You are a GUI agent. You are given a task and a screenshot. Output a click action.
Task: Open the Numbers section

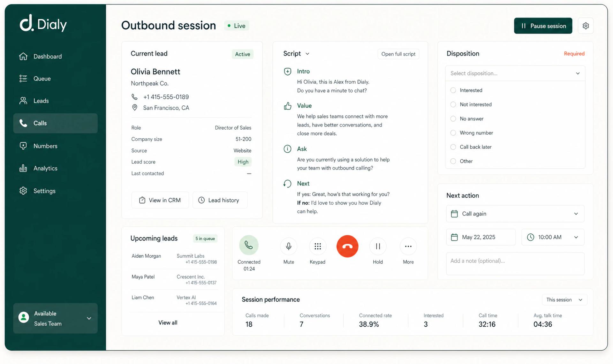(45, 146)
